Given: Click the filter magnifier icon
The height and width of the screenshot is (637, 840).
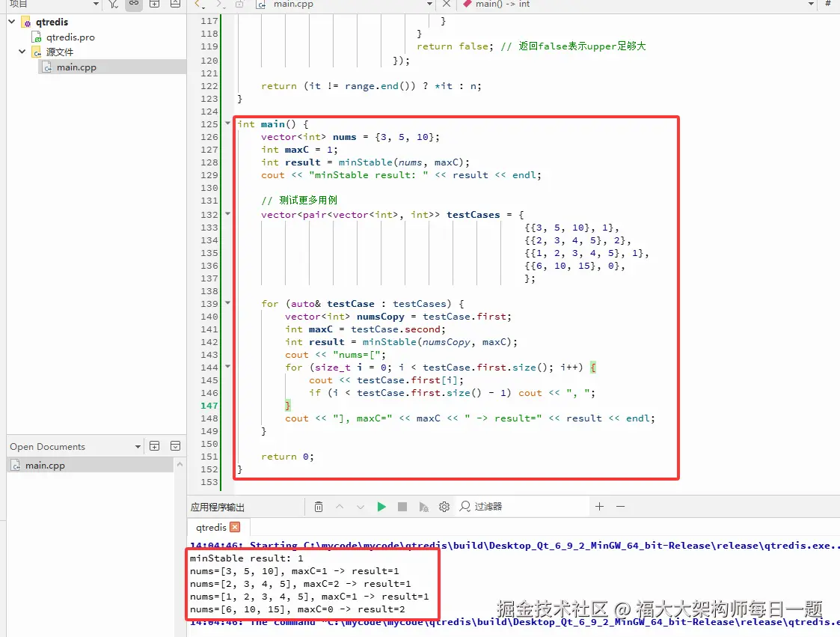Looking at the screenshot, I should coord(465,506).
